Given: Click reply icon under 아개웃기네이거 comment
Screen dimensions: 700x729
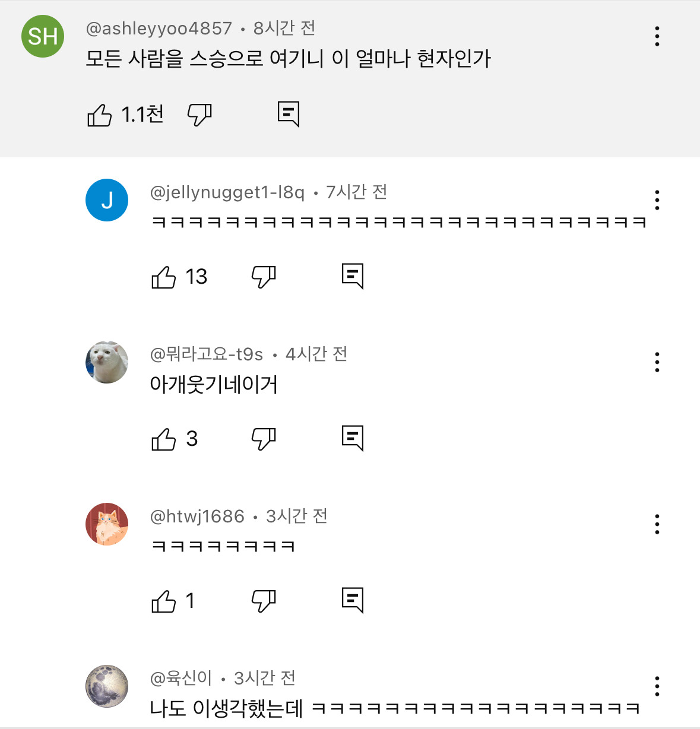Looking at the screenshot, I should pyautogui.click(x=353, y=438).
